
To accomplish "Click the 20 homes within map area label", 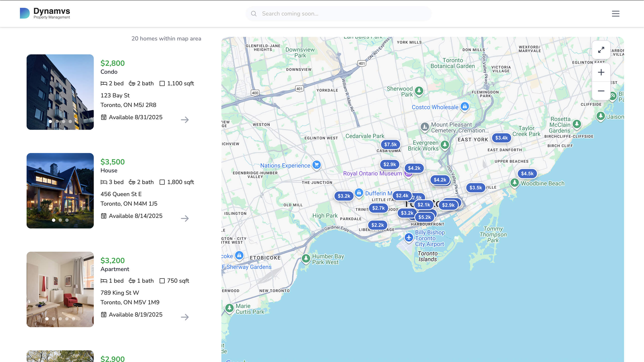I will click(166, 39).
